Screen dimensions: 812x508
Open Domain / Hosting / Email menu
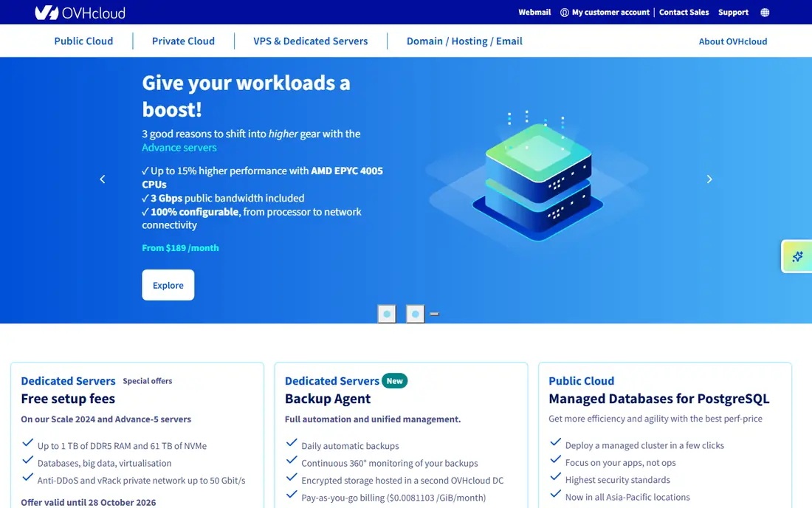464,41
